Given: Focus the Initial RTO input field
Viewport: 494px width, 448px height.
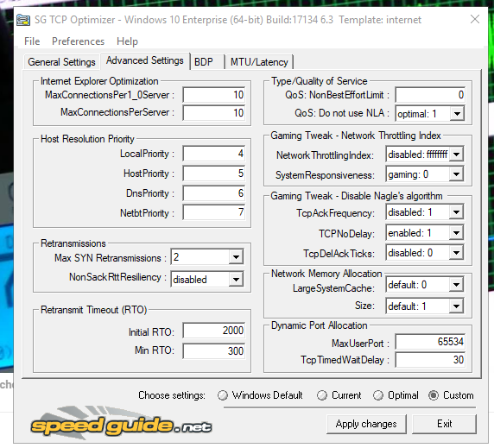Looking at the screenshot, I should [214, 331].
